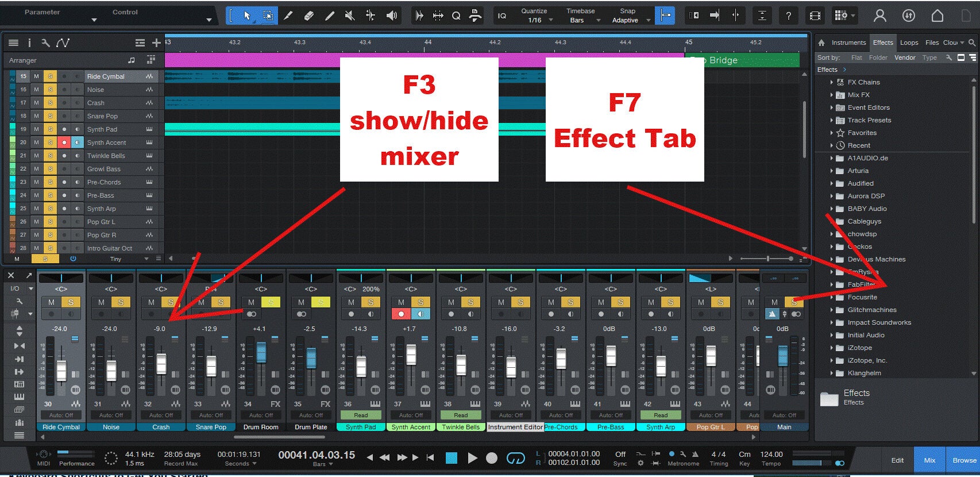The image size is (980, 477).
Task: Click the browser search magnifier icon
Action: (972, 43)
